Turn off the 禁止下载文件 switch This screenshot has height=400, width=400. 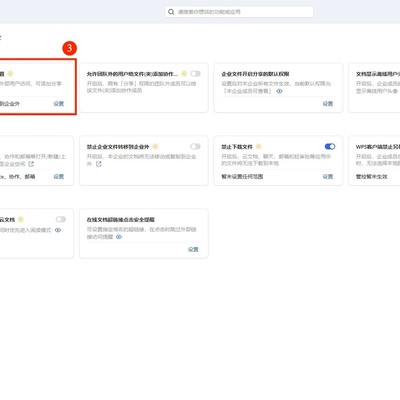330,146
